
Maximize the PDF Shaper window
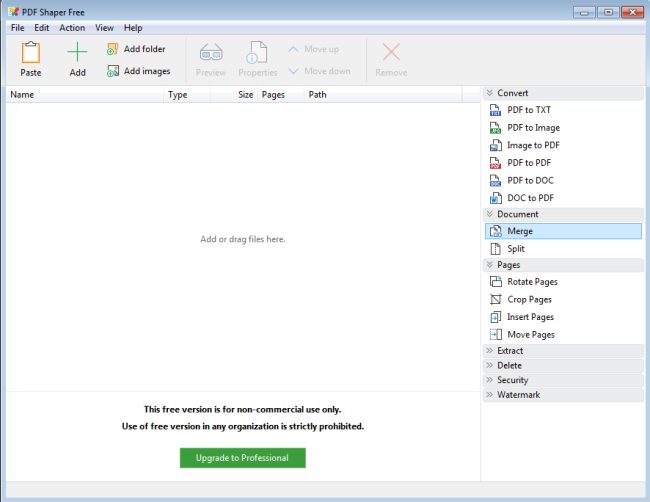[x=608, y=12]
